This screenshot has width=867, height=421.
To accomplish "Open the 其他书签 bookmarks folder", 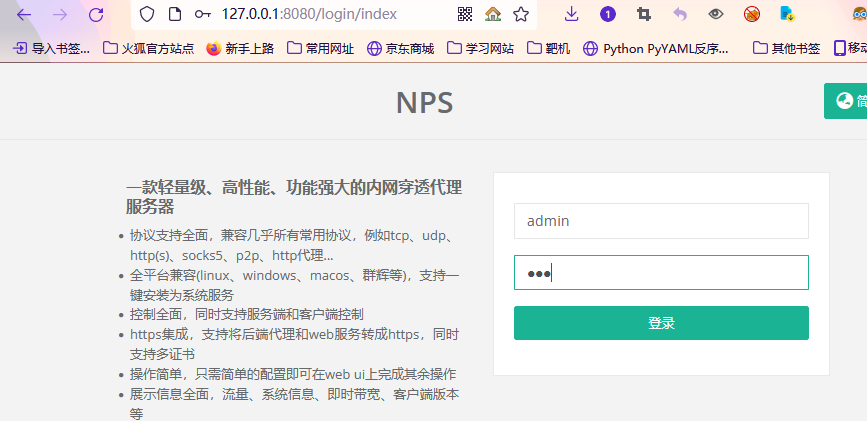I will click(786, 49).
